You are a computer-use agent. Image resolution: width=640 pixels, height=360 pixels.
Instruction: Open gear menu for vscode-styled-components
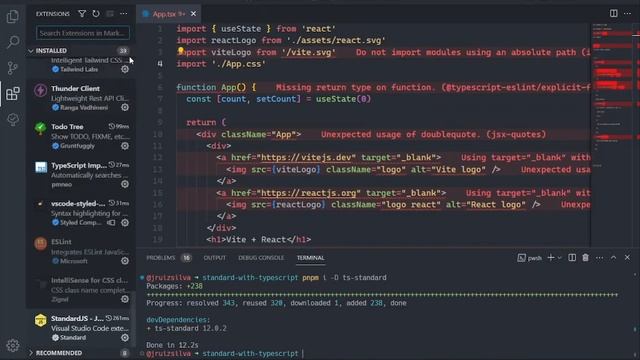(x=125, y=222)
